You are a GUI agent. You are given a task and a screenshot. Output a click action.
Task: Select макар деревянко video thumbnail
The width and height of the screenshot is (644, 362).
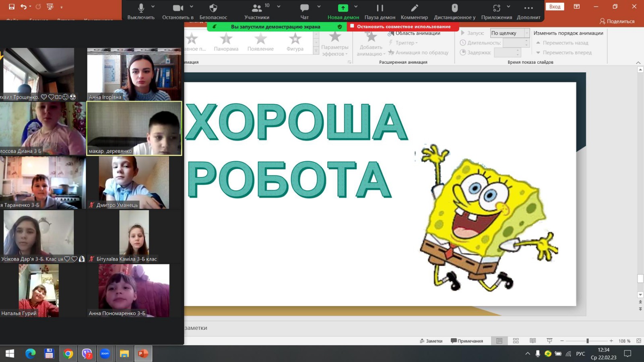[x=134, y=128]
